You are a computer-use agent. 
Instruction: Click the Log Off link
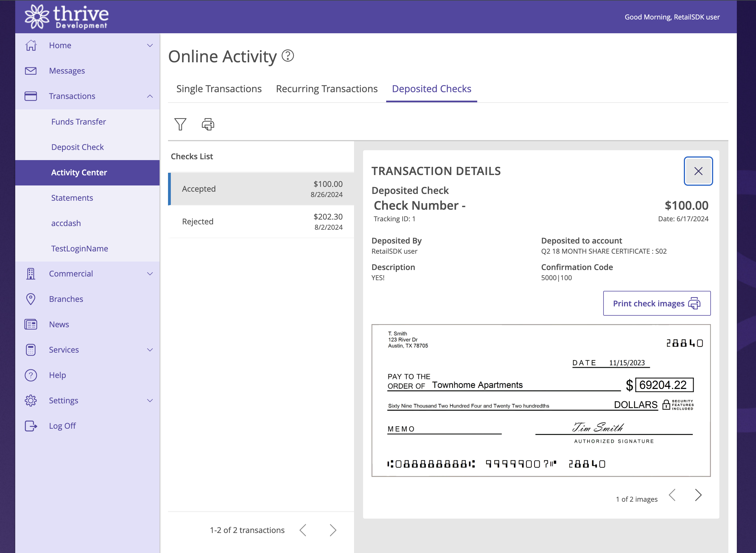tap(62, 426)
